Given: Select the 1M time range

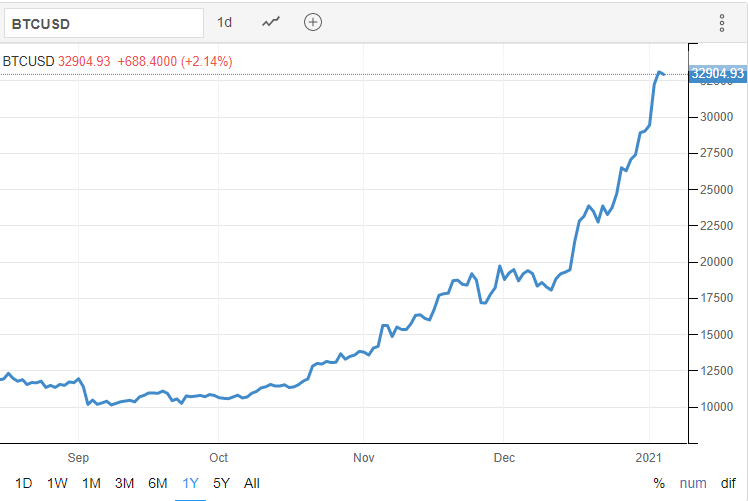Looking at the screenshot, I should (x=91, y=483).
